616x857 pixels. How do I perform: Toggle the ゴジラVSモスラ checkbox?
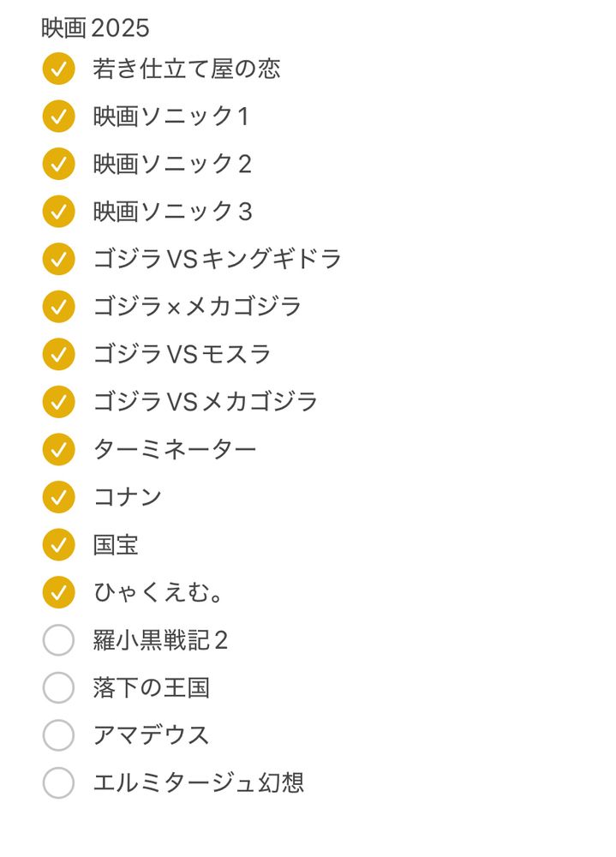coord(58,354)
